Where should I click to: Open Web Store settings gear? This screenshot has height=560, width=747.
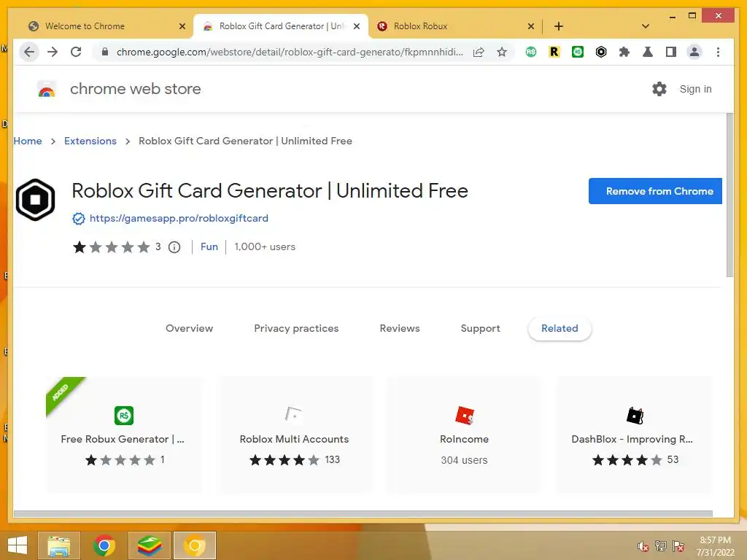pos(659,89)
